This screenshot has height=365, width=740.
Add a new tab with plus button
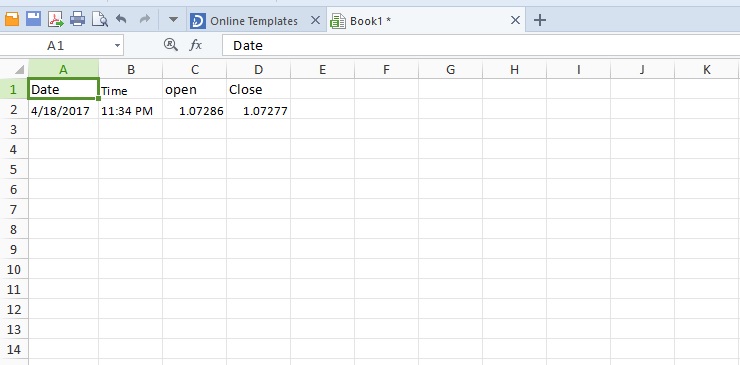click(x=539, y=20)
